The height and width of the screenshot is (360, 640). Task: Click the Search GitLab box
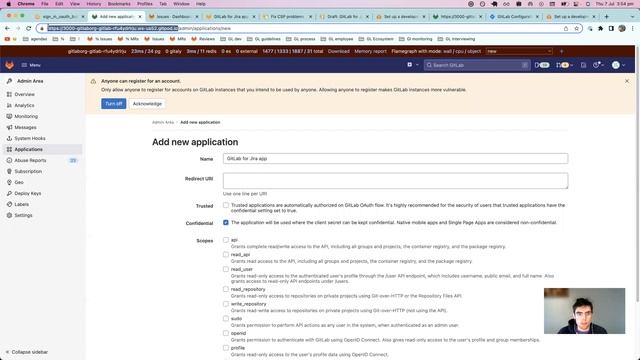(477, 65)
